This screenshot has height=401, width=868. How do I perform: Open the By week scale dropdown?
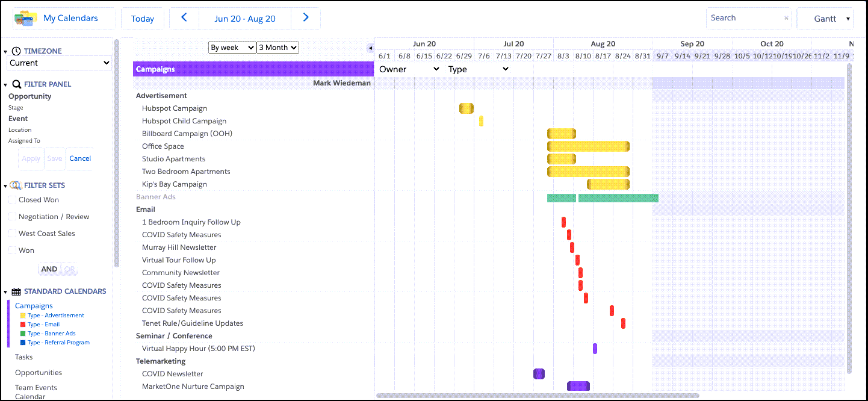click(x=232, y=48)
